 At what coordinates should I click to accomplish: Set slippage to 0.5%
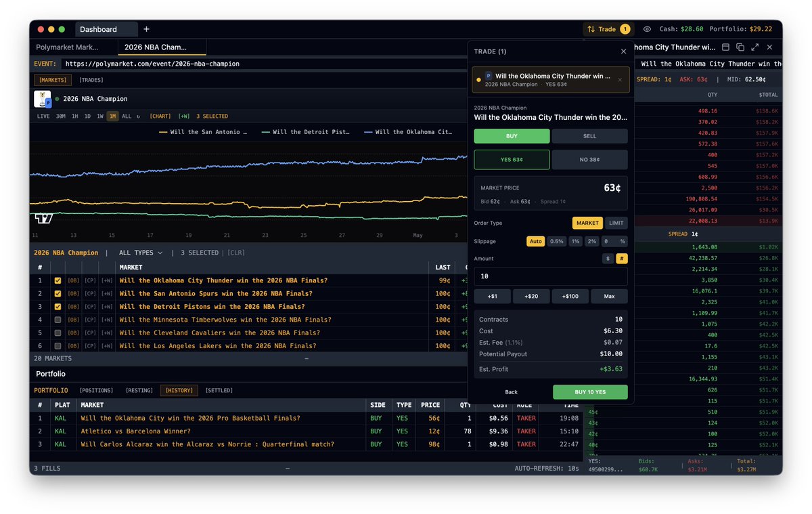pyautogui.click(x=556, y=241)
